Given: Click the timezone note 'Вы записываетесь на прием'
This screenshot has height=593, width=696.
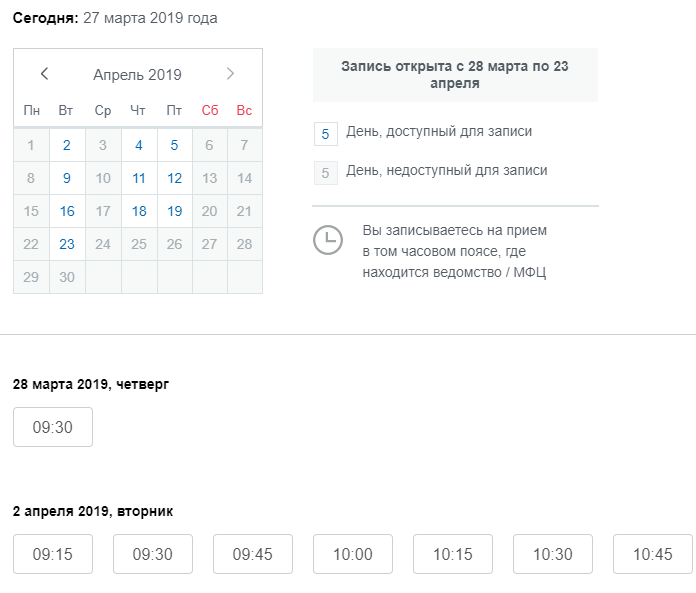Looking at the screenshot, I should tap(455, 251).
